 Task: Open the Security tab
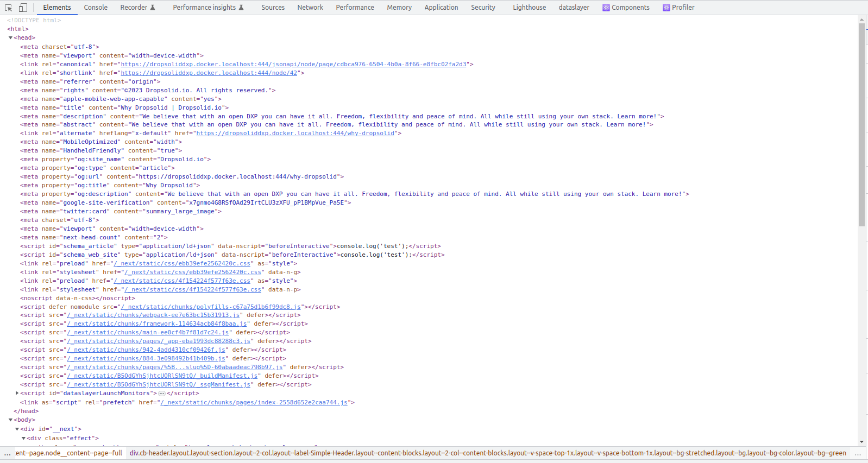483,8
